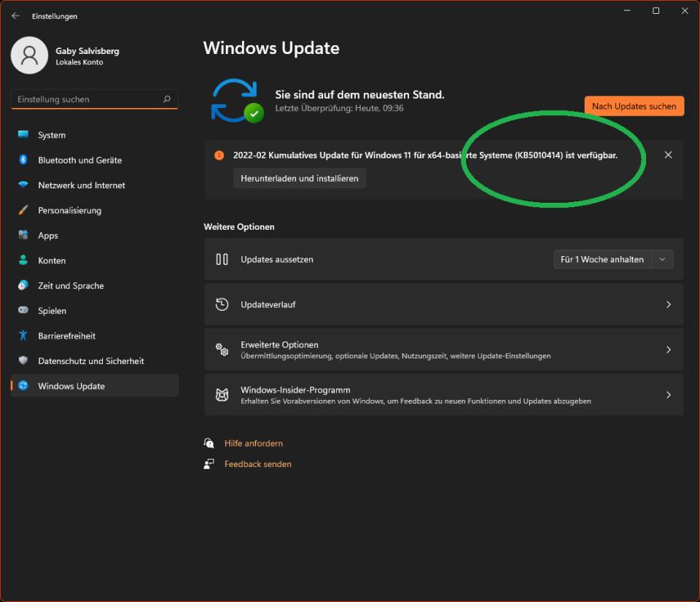Click the orange info warning icon
This screenshot has height=602, width=700.
coord(219,155)
